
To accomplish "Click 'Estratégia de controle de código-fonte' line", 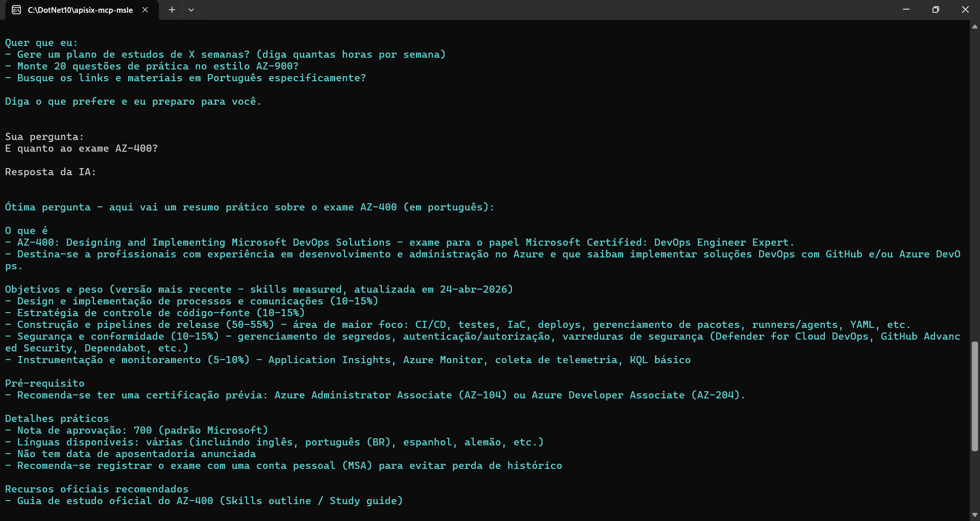I will [x=155, y=313].
